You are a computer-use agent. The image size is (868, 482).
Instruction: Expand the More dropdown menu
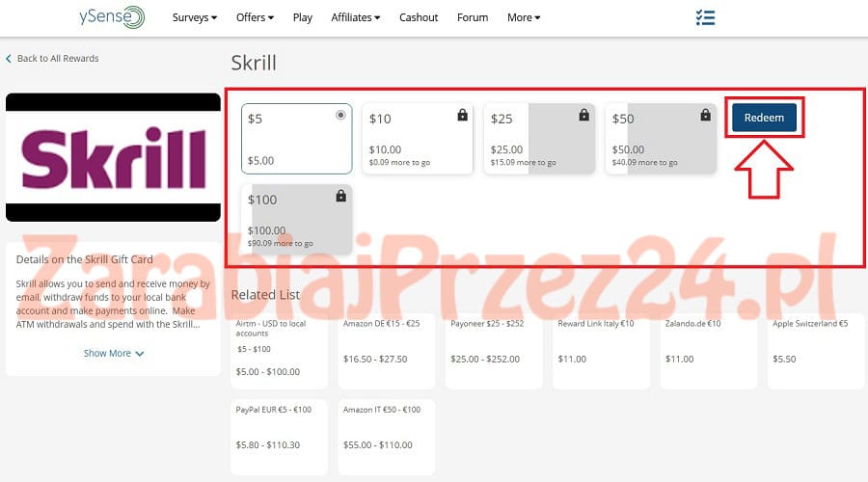pos(524,17)
